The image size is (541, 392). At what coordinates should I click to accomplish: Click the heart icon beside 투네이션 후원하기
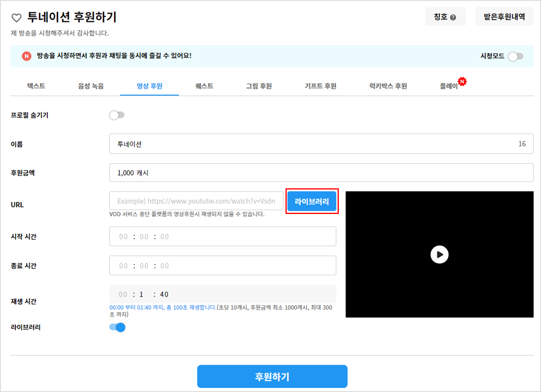tap(16, 18)
